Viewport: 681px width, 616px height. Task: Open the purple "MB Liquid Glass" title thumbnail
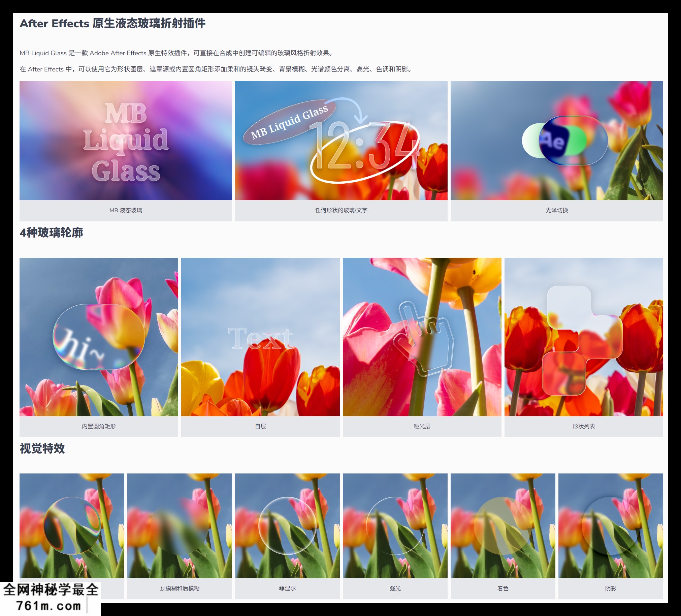126,140
